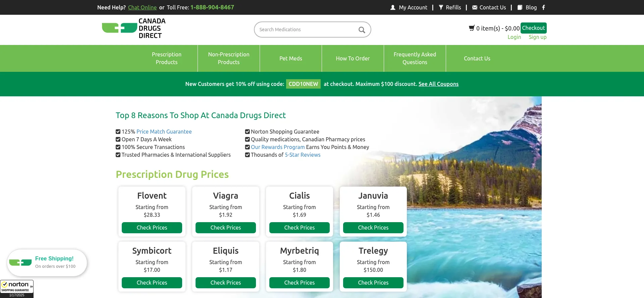
Task: Check Prices for Flovent
Action: point(152,228)
